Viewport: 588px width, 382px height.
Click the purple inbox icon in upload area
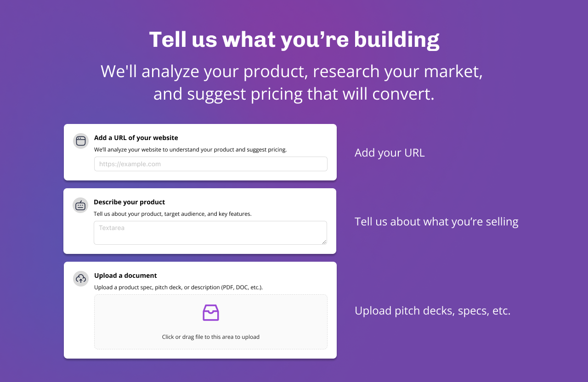click(211, 313)
